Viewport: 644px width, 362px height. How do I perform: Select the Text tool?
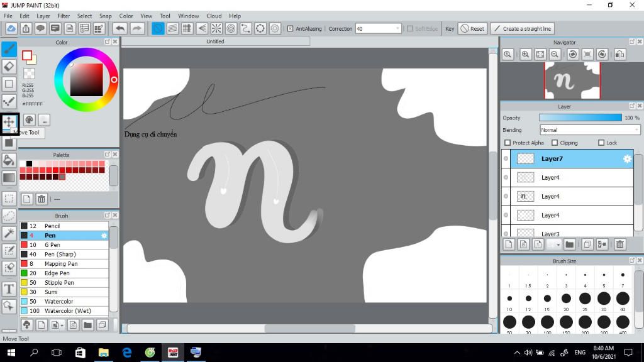(9, 289)
